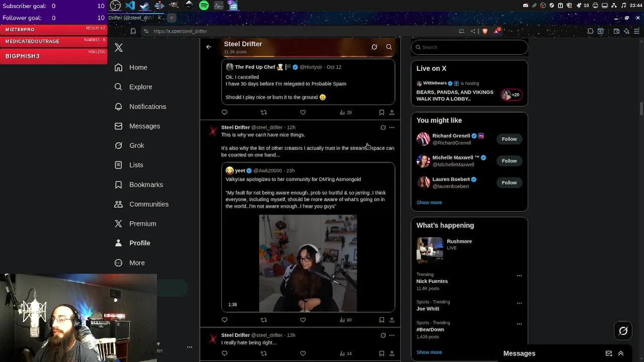
Task: Launch Spotify from the top panel
Action: [x=204, y=6]
